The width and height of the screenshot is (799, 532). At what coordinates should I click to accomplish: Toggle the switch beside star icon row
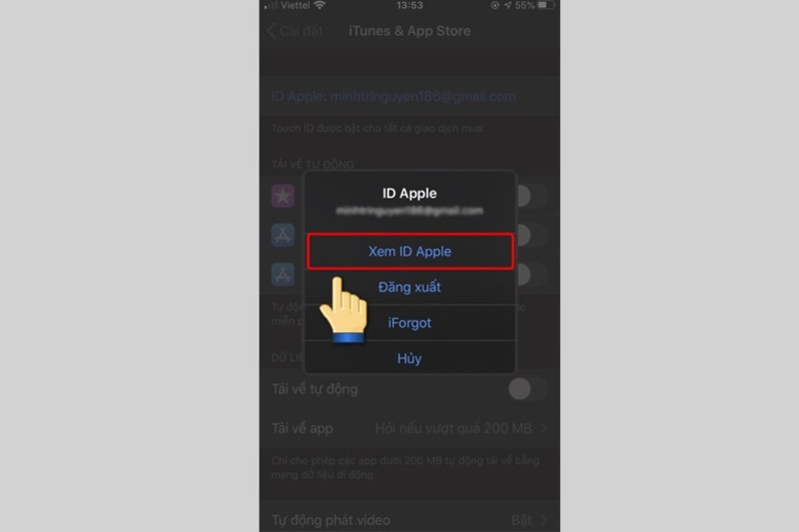532,196
